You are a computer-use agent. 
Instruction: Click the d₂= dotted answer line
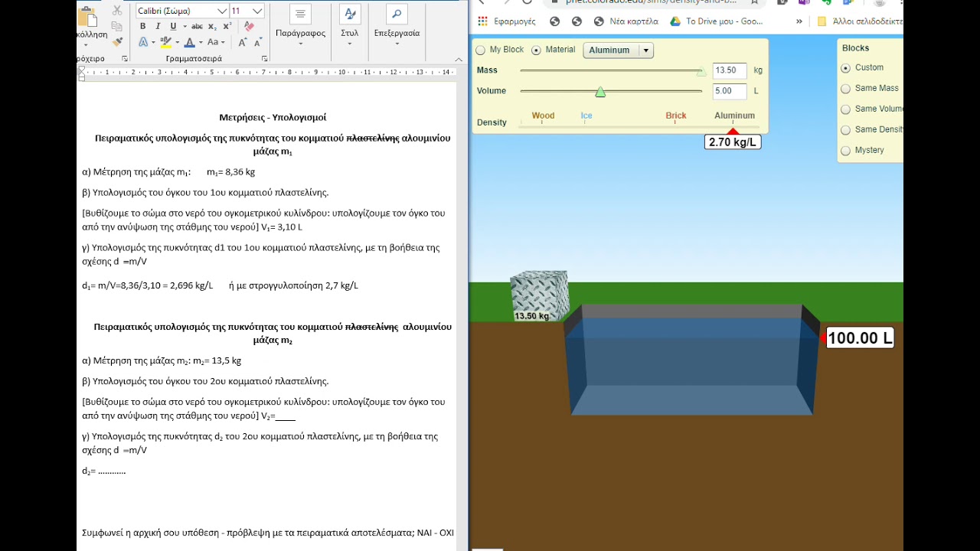[112, 471]
